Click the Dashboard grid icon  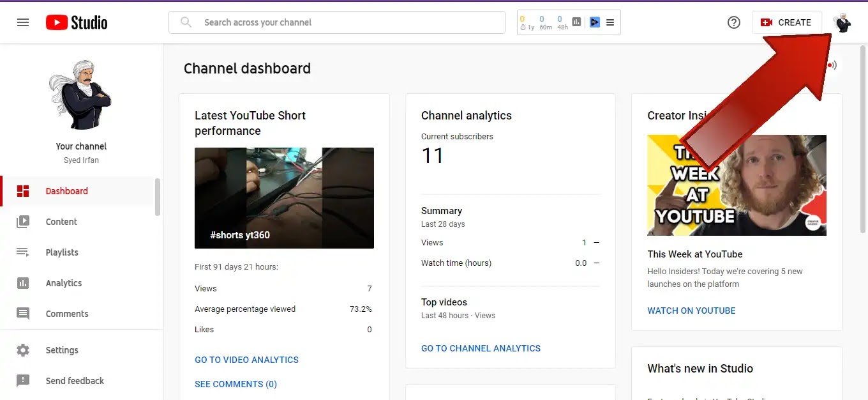[x=23, y=191]
